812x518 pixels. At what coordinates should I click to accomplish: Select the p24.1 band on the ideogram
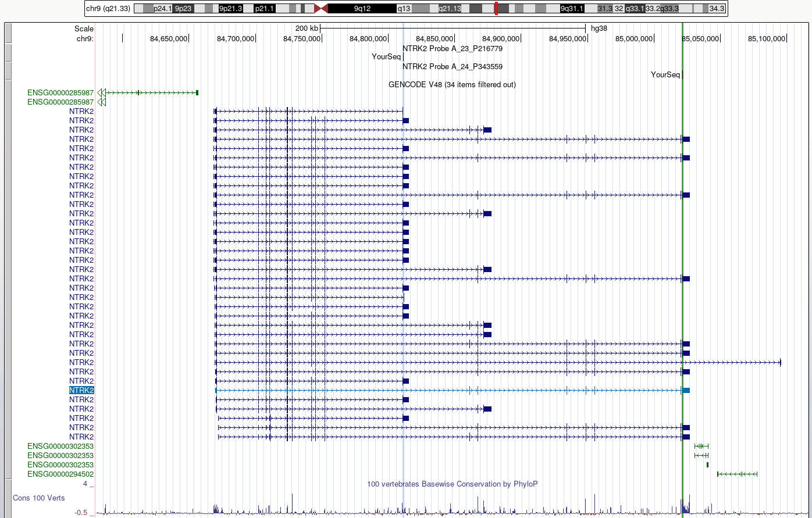click(162, 9)
